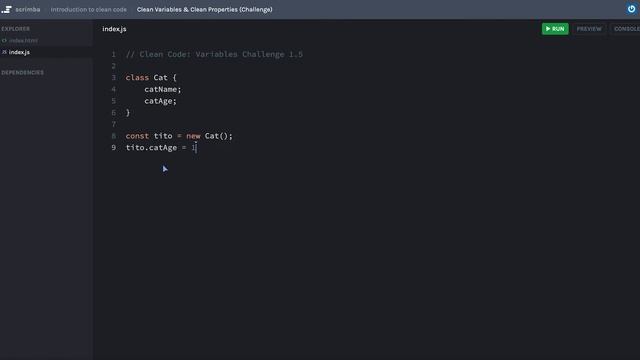Click the 'catAge;' property on line 5
The image size is (640, 360).
160,101
